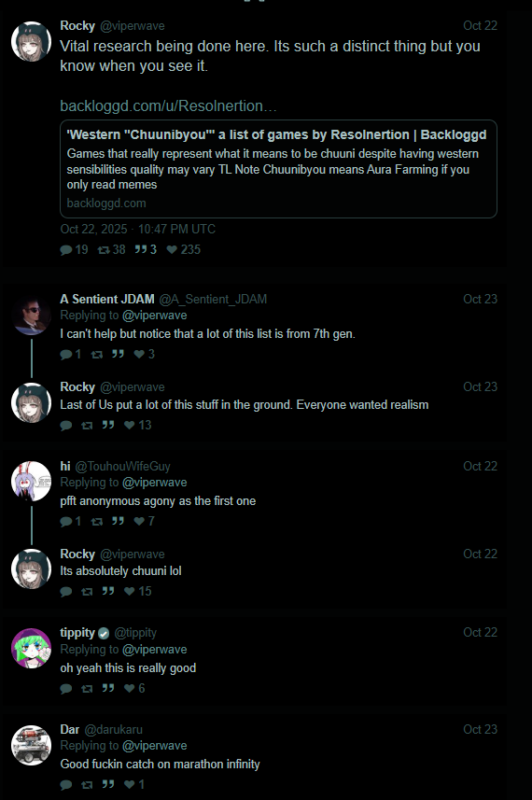Open the @TouhouWifeGuy handle
The image size is (532, 800).
[x=122, y=467]
